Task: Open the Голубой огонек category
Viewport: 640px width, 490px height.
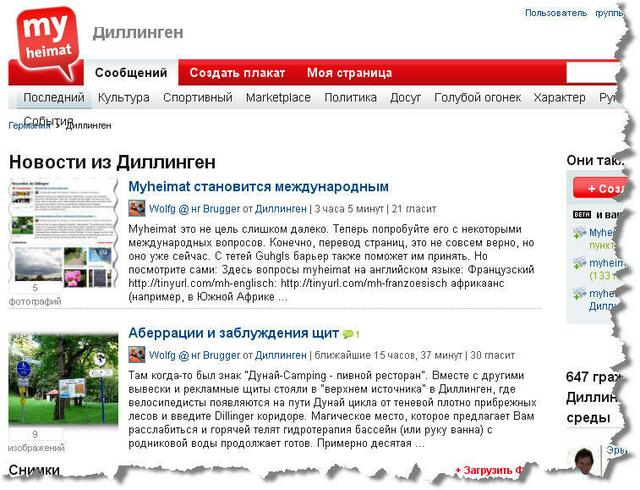Action: coord(478,98)
